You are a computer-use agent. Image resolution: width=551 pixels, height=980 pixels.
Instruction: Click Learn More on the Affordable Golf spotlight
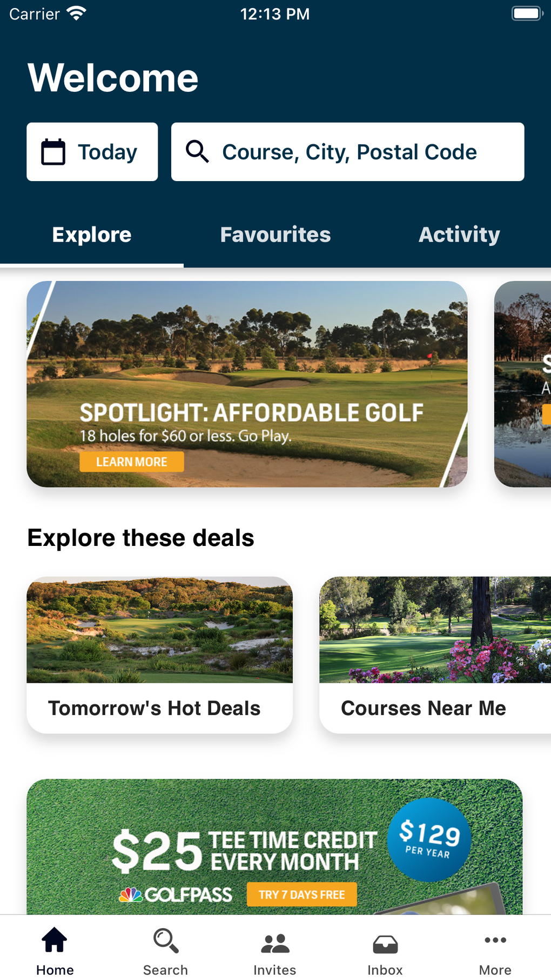click(131, 462)
